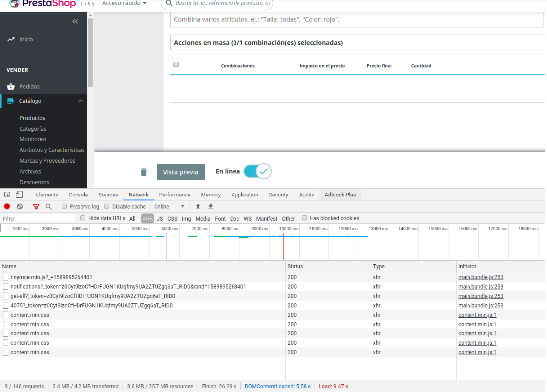Check the select-all combinations checkbox
The height and width of the screenshot is (392, 547).
coord(176,65)
